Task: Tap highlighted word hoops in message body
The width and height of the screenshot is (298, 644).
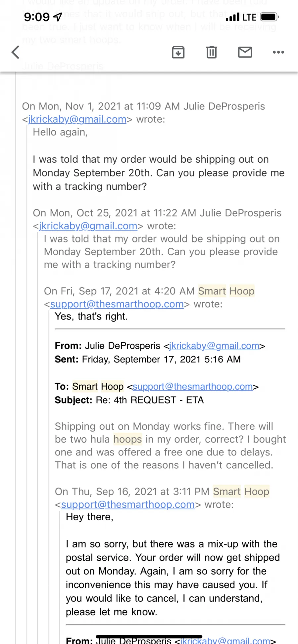Action: click(x=128, y=439)
